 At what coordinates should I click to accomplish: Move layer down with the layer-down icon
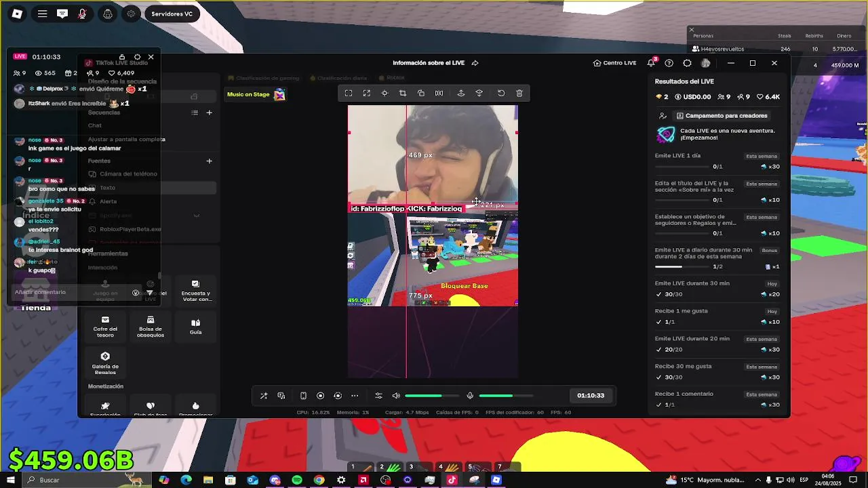[x=479, y=94]
